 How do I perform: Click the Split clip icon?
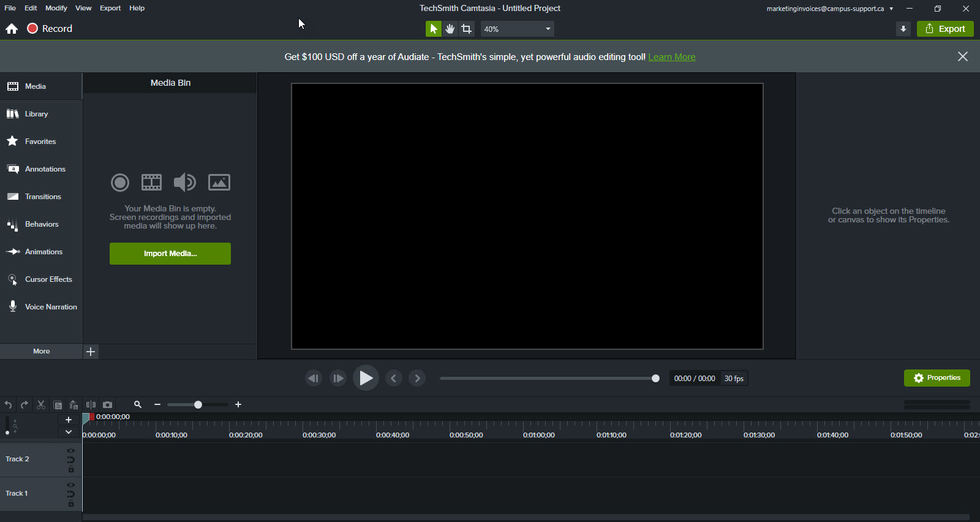91,405
